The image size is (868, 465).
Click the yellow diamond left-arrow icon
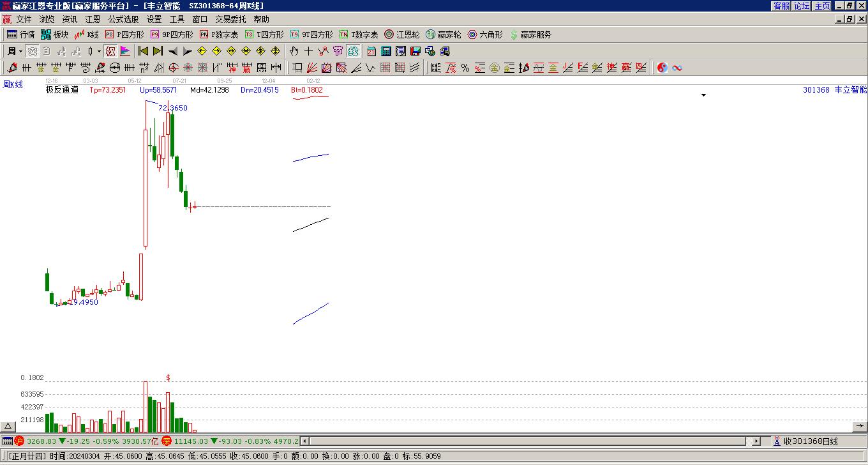coord(202,51)
